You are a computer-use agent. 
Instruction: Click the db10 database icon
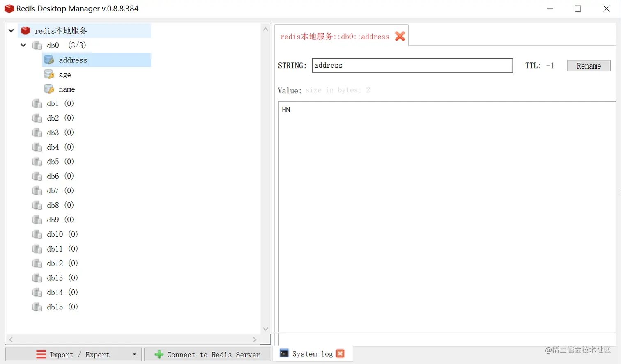click(37, 234)
